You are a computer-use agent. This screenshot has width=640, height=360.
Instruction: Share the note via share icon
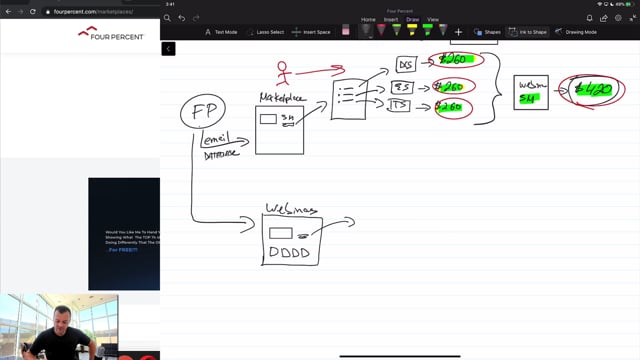604,18
